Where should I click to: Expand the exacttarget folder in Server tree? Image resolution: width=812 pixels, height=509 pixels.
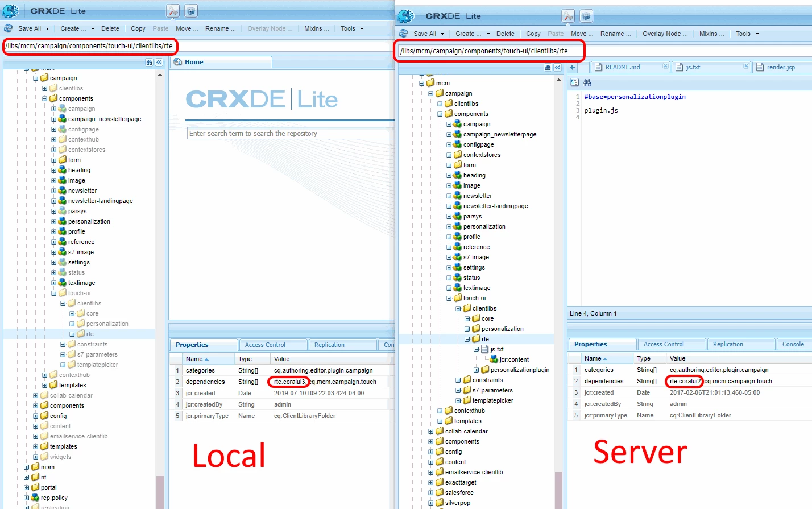[431, 482]
